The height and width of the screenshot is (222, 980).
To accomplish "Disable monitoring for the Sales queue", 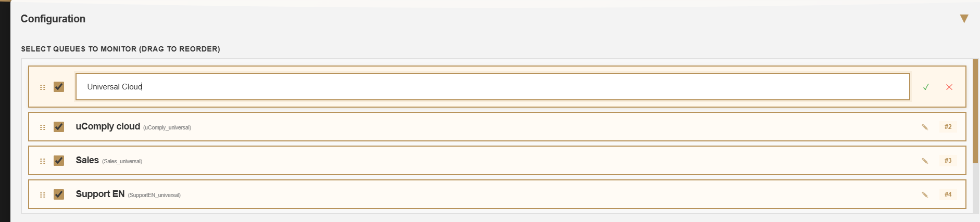I will 59,161.
